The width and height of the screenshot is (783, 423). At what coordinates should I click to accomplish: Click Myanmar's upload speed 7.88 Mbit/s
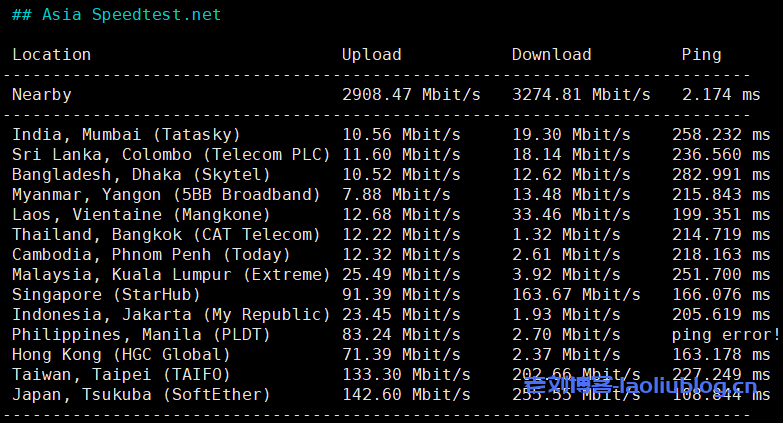[396, 195]
